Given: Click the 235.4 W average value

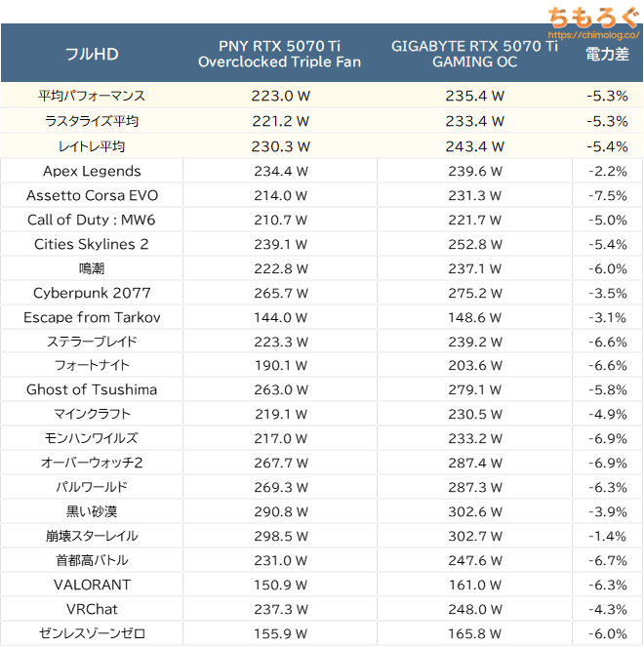Looking at the screenshot, I should pos(474,96).
